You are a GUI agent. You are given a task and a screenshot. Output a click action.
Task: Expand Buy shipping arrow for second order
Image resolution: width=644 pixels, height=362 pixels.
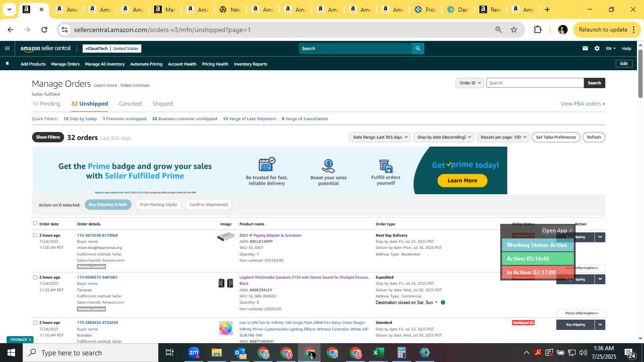pyautogui.click(x=600, y=279)
